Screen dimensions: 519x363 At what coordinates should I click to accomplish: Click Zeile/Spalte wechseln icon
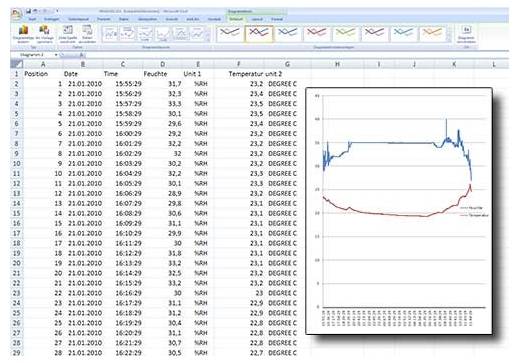pos(68,34)
